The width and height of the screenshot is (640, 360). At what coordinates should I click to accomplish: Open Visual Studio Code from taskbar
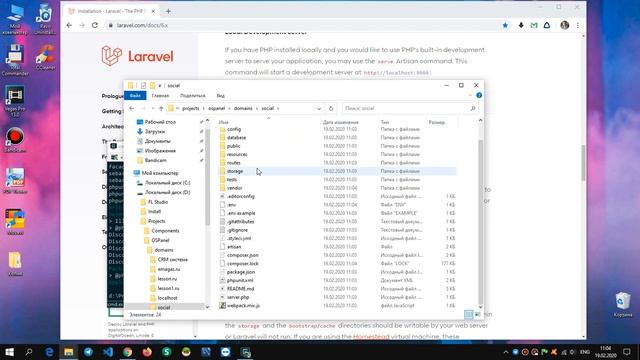pyautogui.click(x=108, y=352)
